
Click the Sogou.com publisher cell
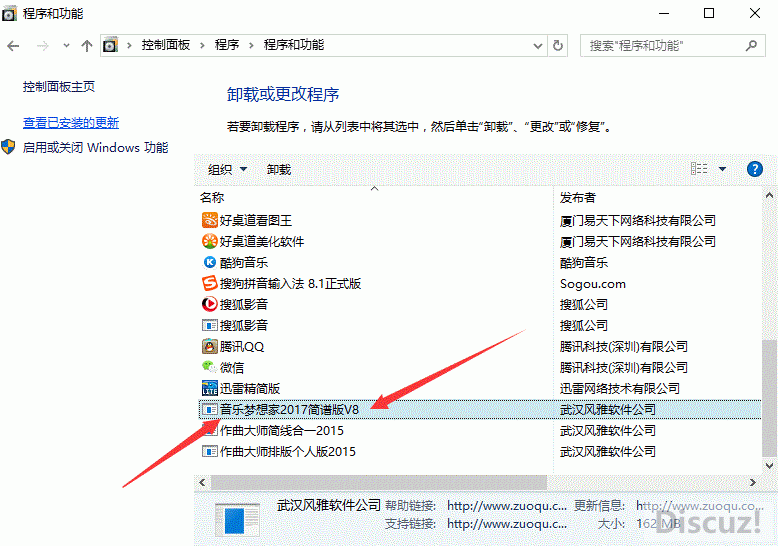pyautogui.click(x=592, y=284)
